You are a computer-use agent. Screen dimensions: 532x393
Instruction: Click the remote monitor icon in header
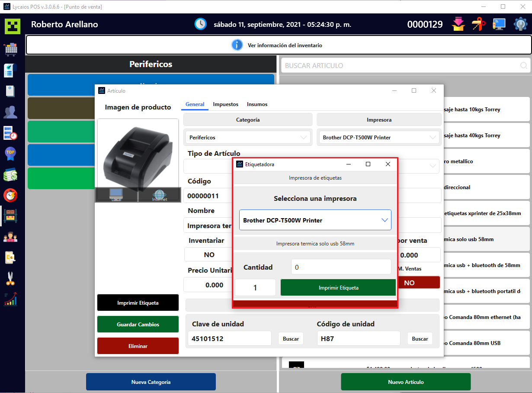point(499,24)
